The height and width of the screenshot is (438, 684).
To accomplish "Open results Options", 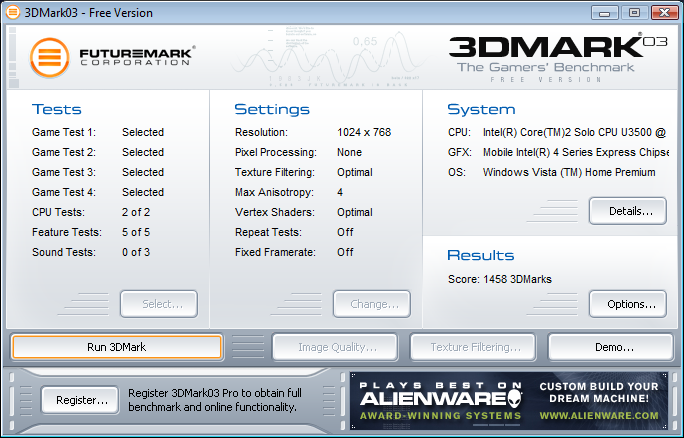I will [628, 304].
